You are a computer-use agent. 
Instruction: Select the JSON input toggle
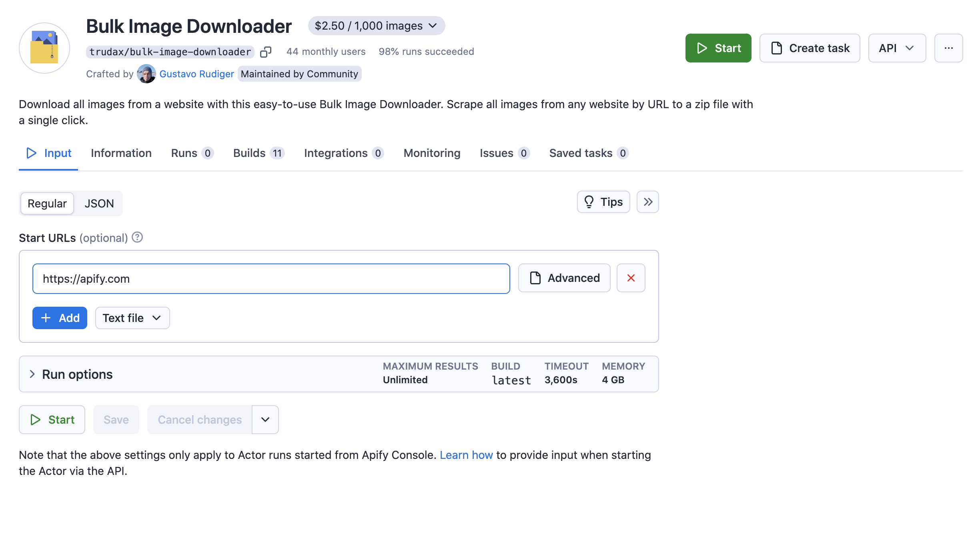pos(100,203)
